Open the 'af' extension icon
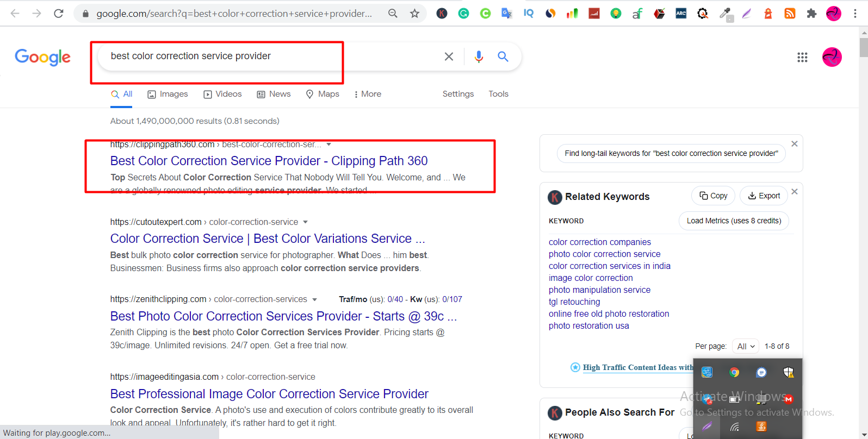The height and width of the screenshot is (439, 868). click(637, 14)
